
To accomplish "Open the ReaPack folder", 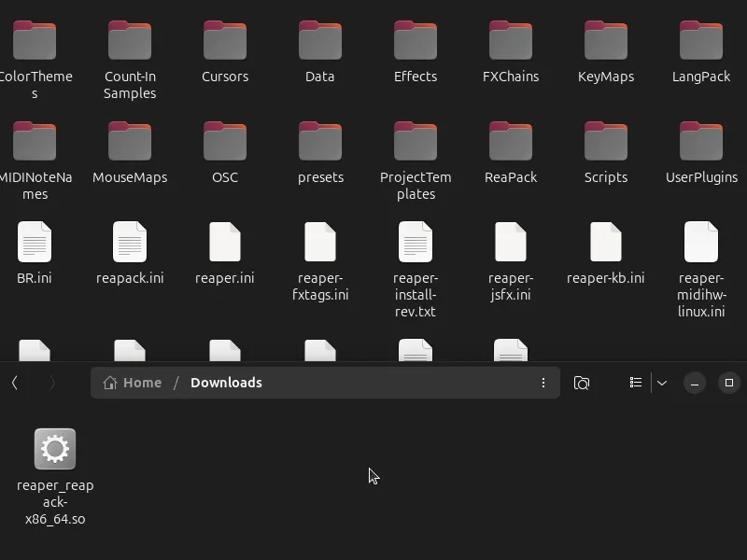I will point(511,142).
